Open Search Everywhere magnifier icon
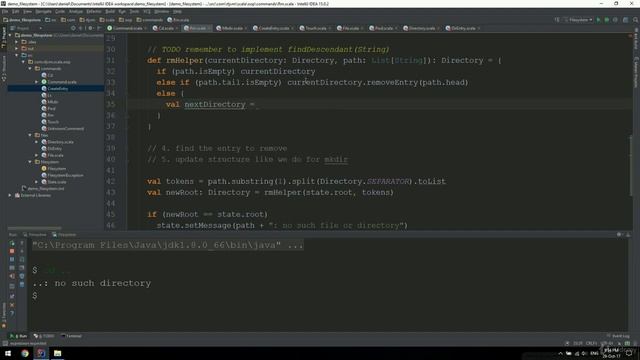 635,20
